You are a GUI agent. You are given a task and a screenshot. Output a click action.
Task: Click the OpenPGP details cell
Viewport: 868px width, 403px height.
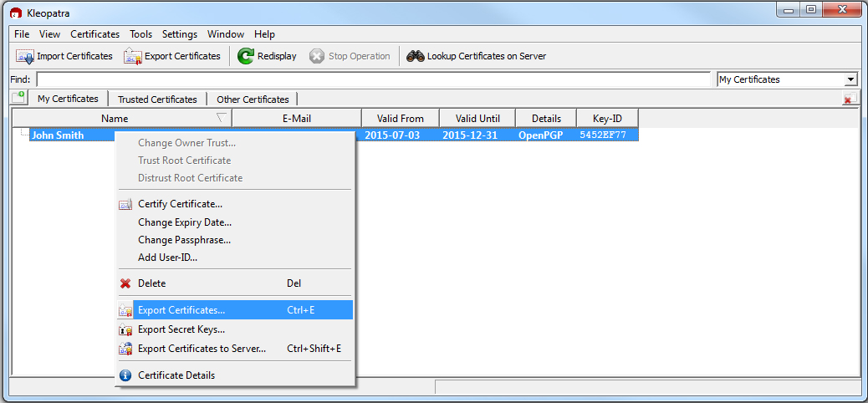[x=541, y=135]
